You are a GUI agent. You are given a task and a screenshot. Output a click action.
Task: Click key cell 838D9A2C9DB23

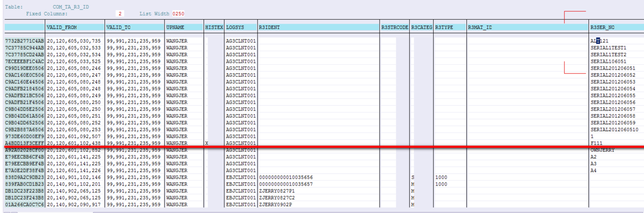(24, 177)
